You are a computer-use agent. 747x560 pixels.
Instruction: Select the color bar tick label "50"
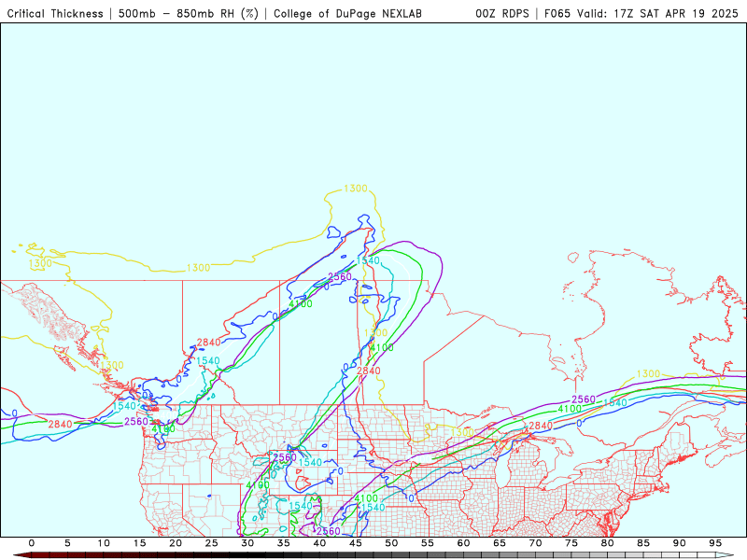click(391, 543)
